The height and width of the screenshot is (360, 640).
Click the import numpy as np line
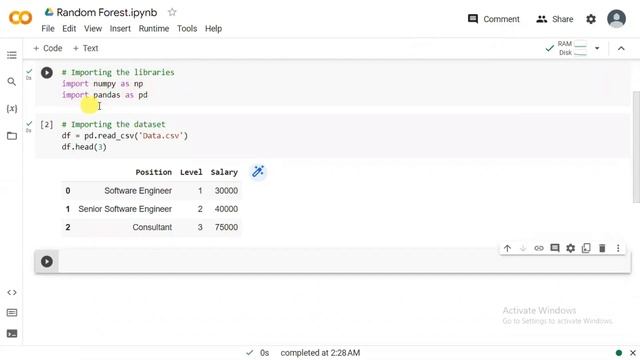coord(102,84)
